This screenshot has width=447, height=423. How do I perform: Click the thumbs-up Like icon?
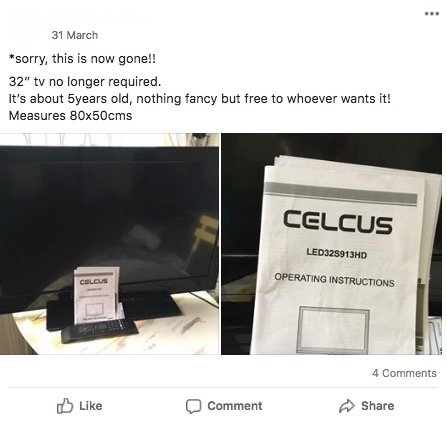pyautogui.click(x=65, y=406)
